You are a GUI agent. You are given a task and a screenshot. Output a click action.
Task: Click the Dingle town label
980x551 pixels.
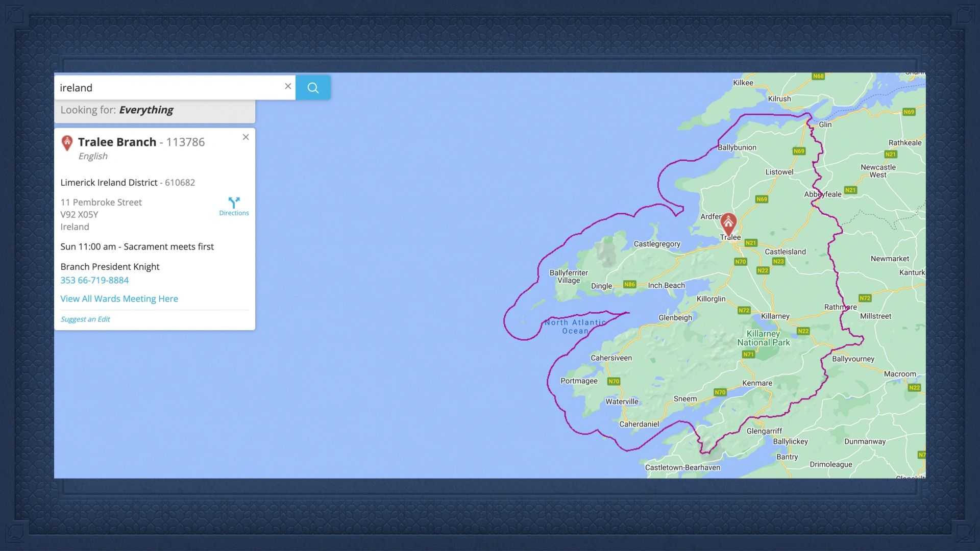click(x=601, y=286)
